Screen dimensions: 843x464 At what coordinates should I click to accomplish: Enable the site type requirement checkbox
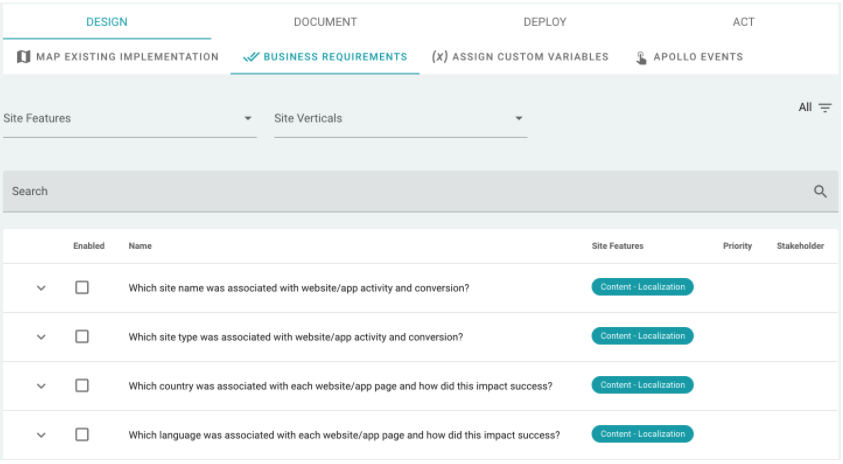[82, 337]
